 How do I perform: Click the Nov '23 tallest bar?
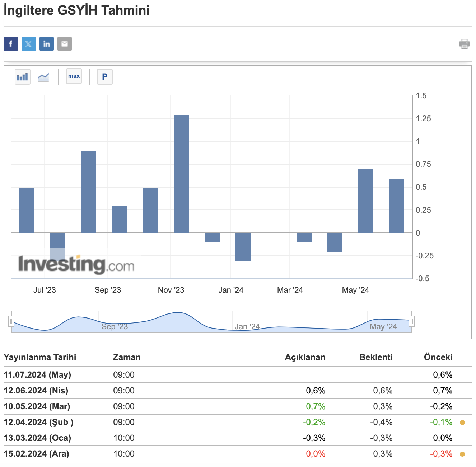(181, 174)
